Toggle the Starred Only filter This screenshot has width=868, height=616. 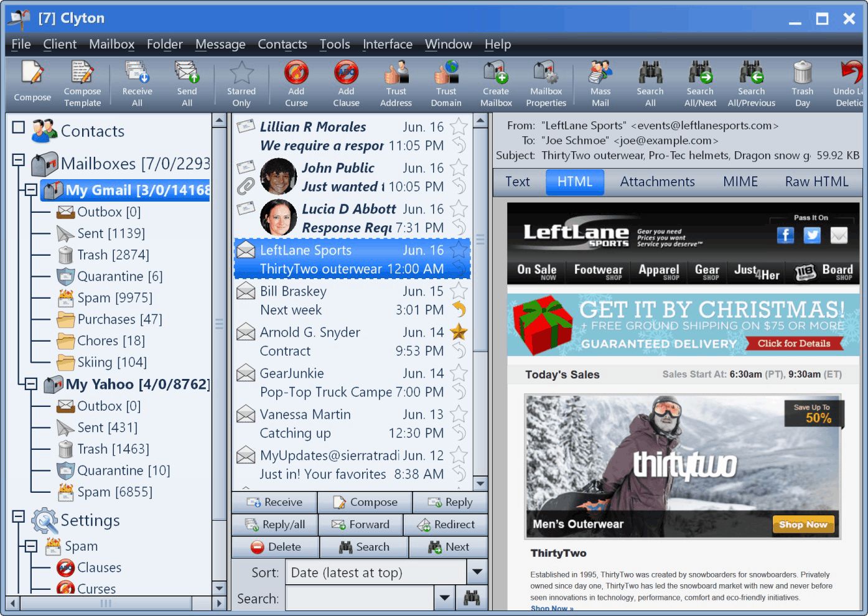(x=241, y=84)
